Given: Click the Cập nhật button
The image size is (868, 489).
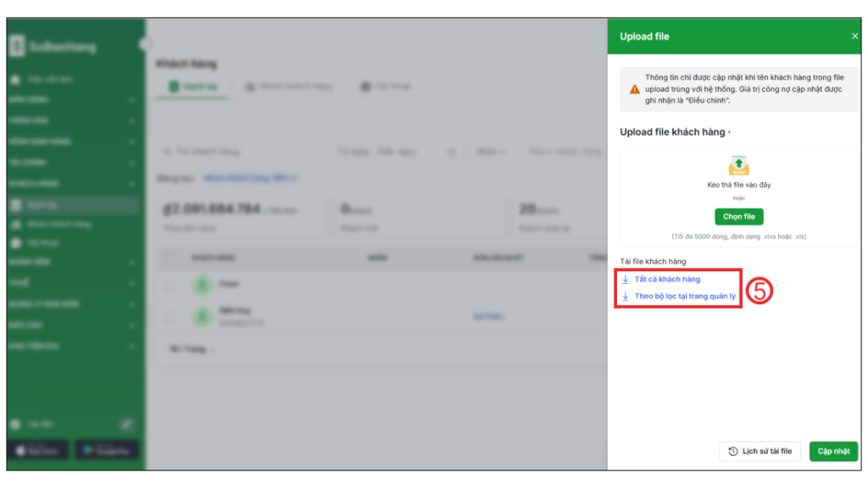Looking at the screenshot, I should coord(833,452).
